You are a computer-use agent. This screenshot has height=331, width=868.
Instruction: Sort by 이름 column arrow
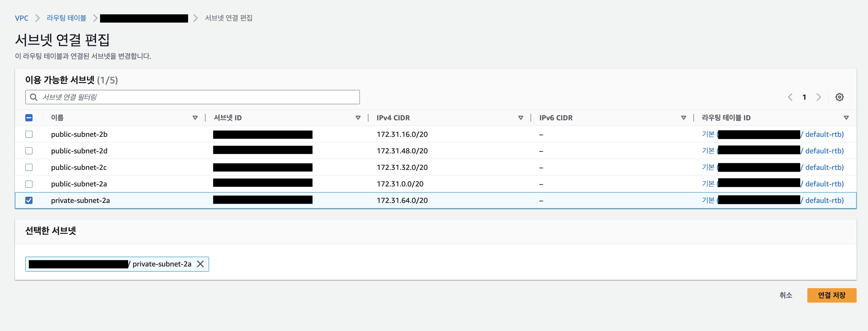195,118
